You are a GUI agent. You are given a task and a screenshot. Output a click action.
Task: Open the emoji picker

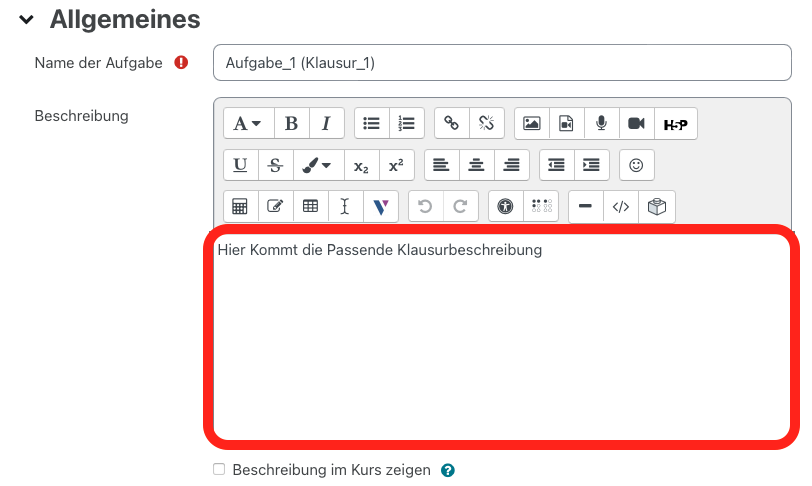[x=636, y=165]
